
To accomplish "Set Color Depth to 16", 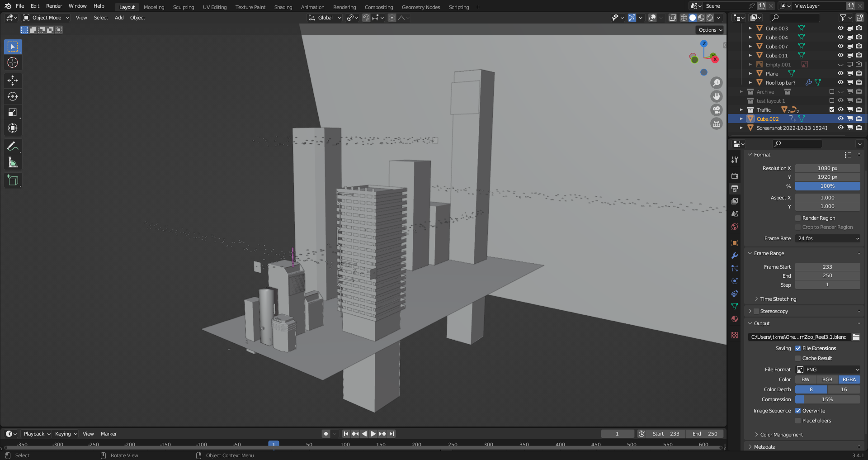I will coord(844,389).
